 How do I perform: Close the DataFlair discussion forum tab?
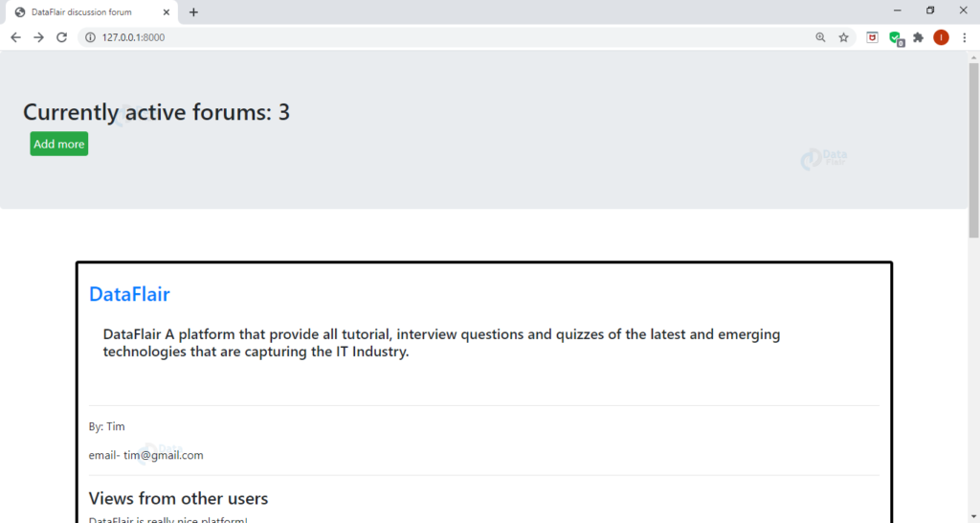click(x=167, y=12)
